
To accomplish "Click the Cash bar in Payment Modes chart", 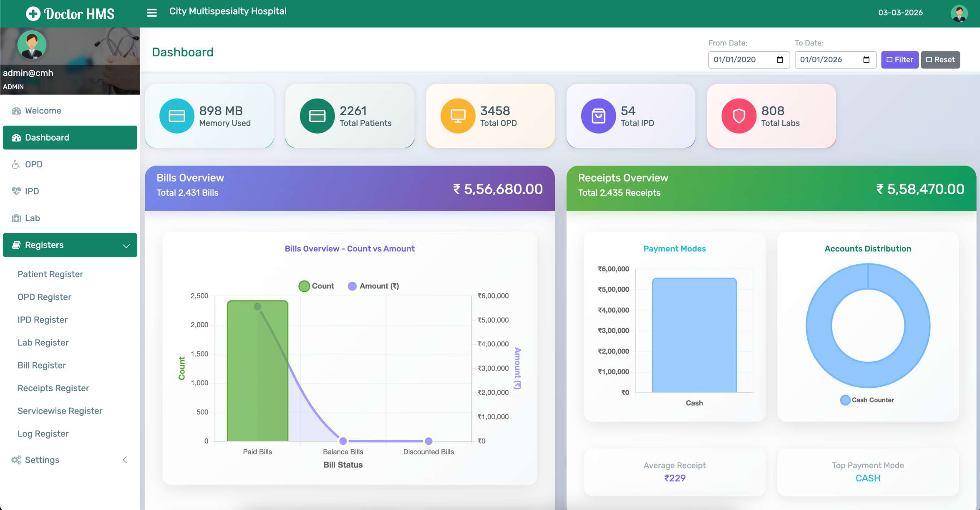I will [x=694, y=335].
